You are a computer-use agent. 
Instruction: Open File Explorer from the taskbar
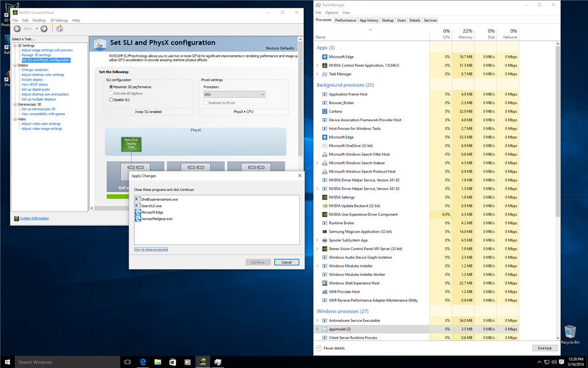click(158, 362)
